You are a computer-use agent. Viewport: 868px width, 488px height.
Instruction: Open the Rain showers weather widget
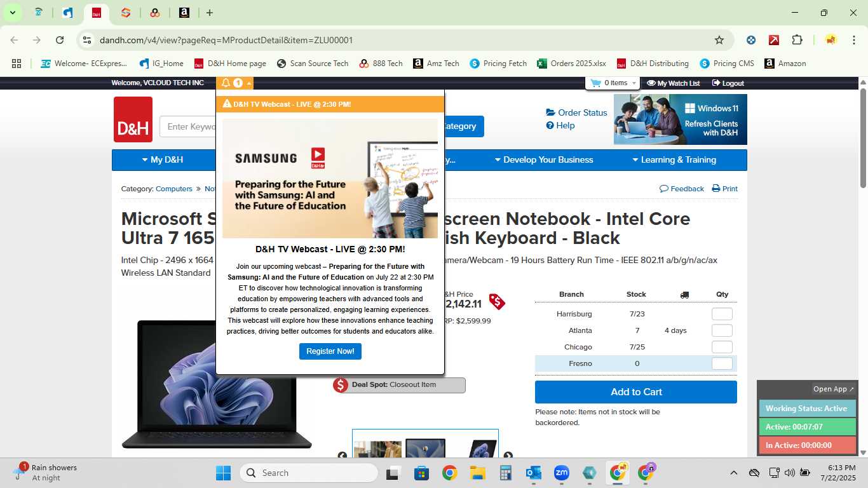(46, 473)
